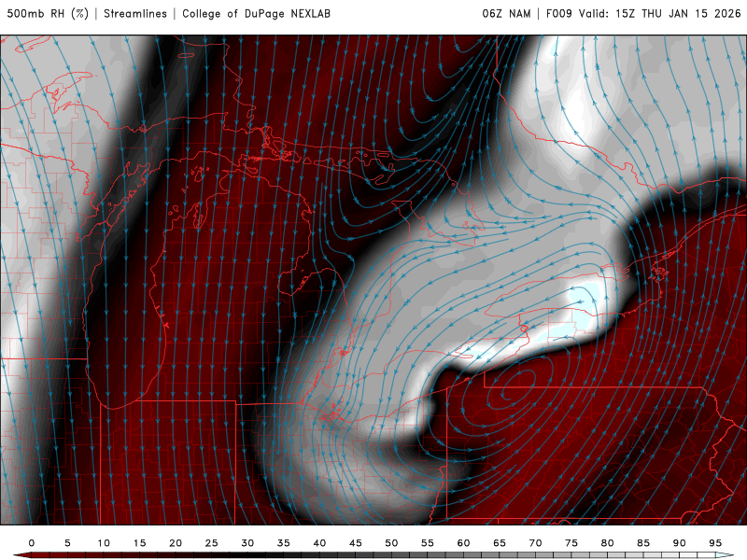Select the colorbar label "80"
747x560 pixels.
coord(608,543)
